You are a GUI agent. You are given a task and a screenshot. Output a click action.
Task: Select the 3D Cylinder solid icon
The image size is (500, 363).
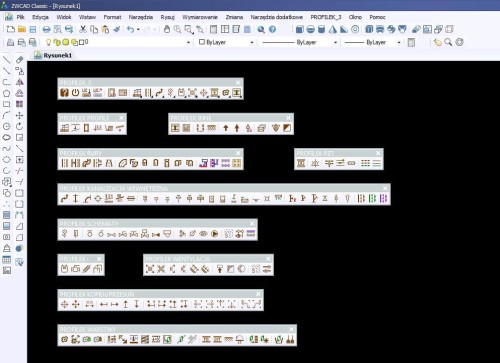click(321, 29)
